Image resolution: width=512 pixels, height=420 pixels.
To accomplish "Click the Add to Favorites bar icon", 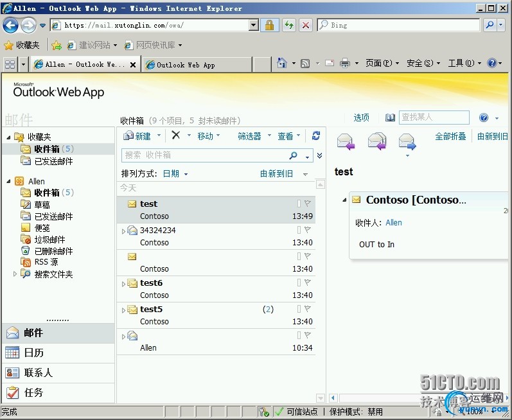I will pyautogui.click(x=57, y=46).
